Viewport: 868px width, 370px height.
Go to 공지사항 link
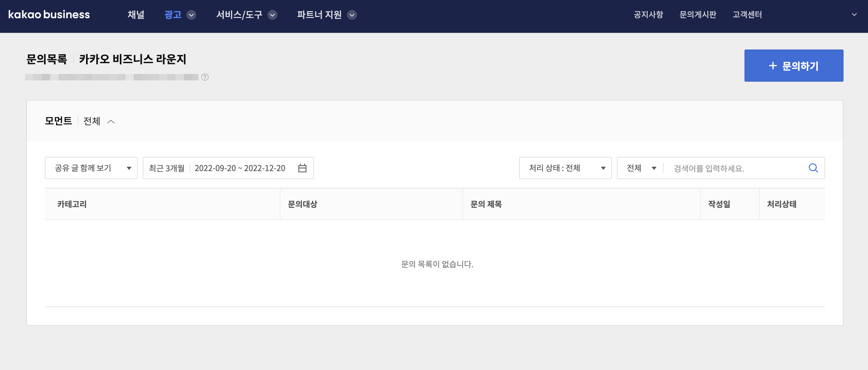click(x=648, y=15)
